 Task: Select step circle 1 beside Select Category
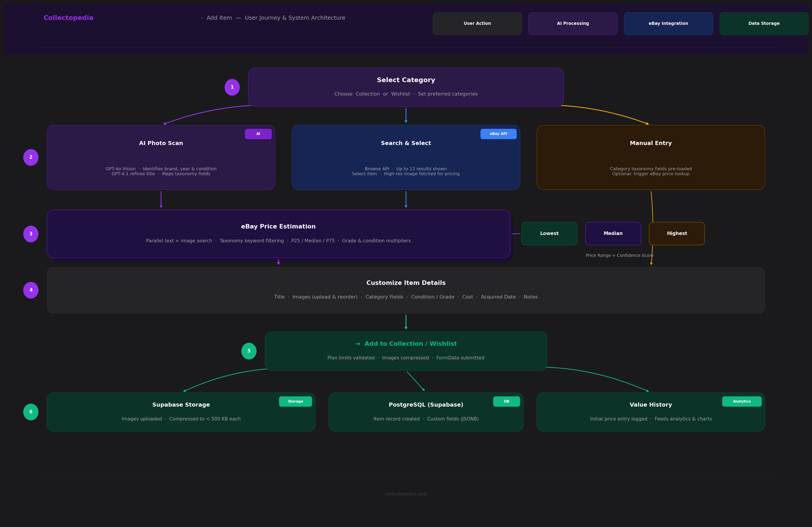point(232,87)
